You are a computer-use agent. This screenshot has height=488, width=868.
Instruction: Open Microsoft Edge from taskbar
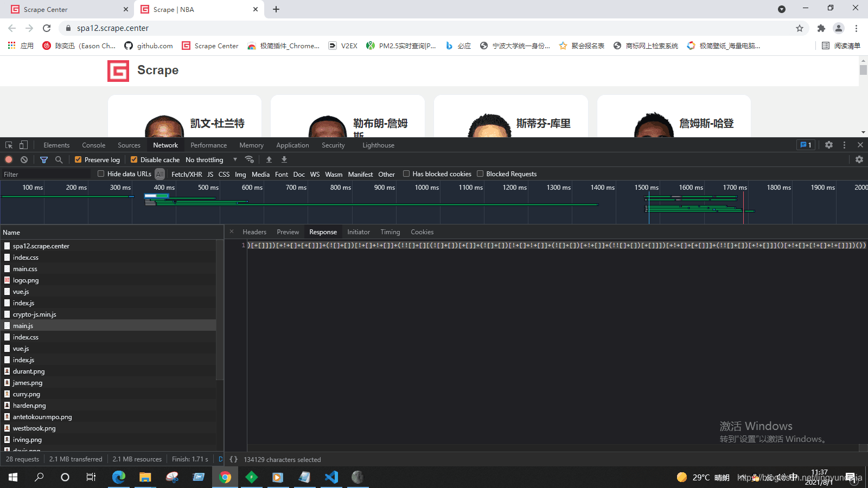pyautogui.click(x=119, y=477)
